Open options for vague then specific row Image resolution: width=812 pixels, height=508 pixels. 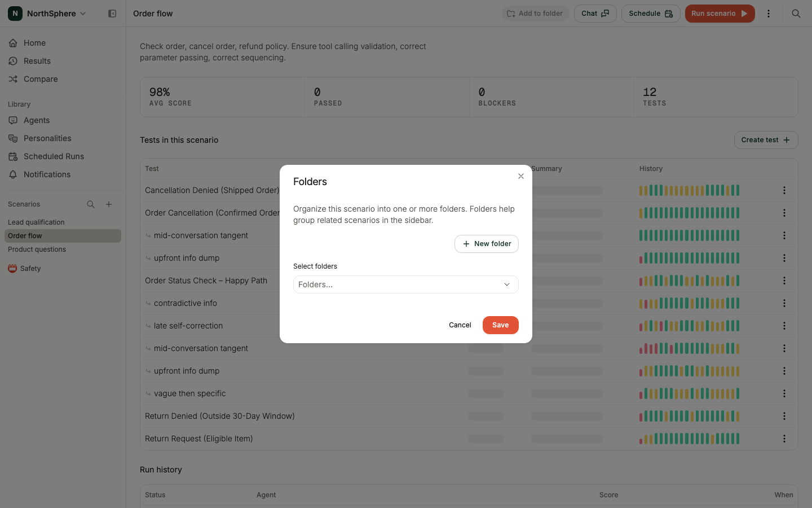[784, 393]
